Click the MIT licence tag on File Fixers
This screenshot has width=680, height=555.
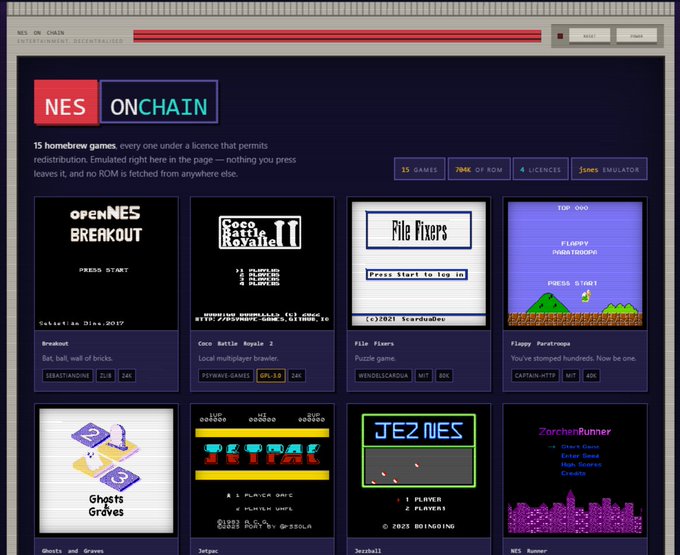coord(423,375)
